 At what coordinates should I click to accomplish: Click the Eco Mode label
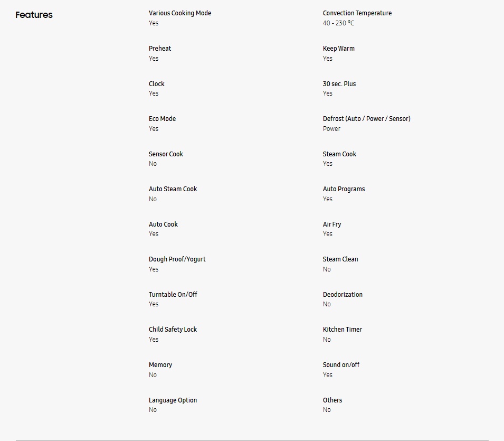click(x=163, y=119)
